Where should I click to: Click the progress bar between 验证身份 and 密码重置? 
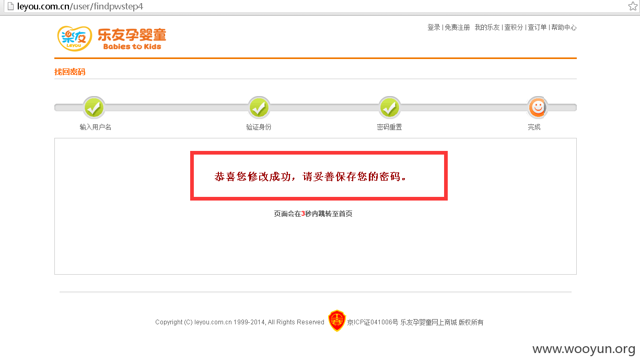coord(324,108)
